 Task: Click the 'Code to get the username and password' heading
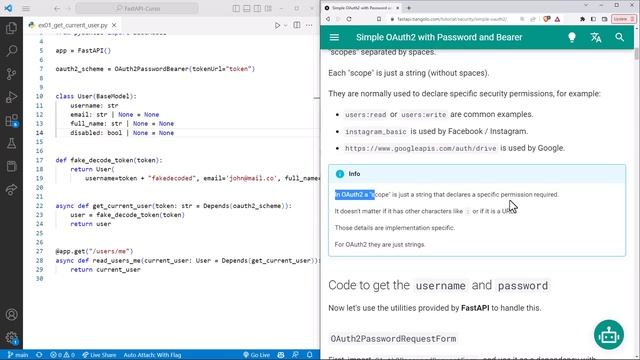tap(439, 285)
